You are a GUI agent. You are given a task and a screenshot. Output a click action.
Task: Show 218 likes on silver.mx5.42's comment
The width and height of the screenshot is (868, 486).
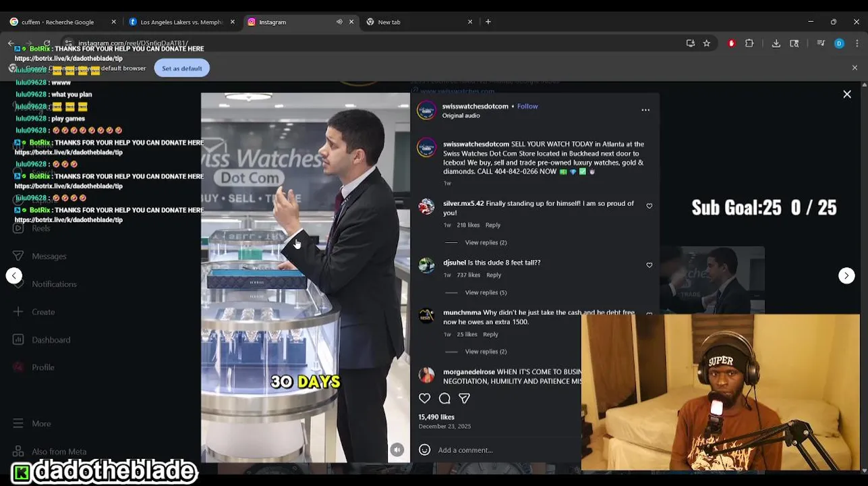pos(468,225)
